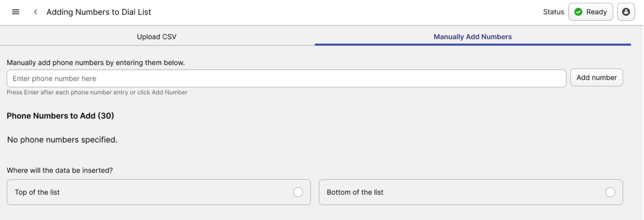Select the Manually Add Numbers tab

click(472, 37)
